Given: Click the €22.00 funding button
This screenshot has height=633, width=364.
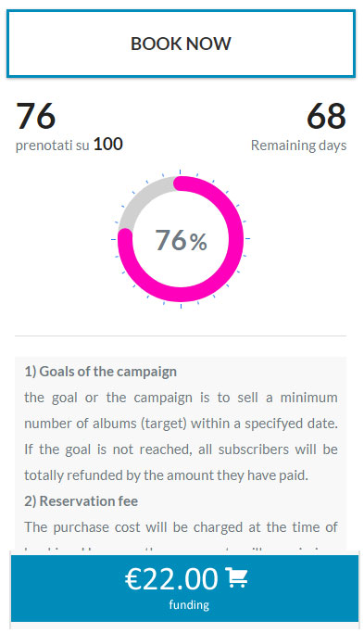Looking at the screenshot, I should (x=184, y=589).
